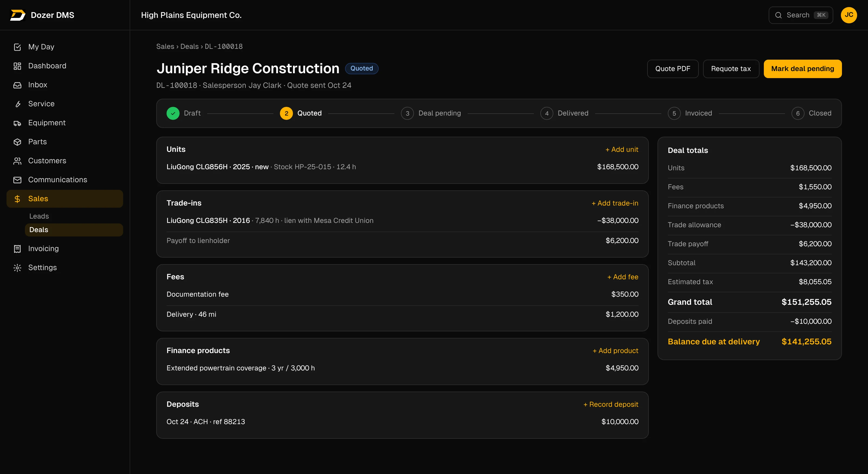Click the green Draft checkmark step
The image size is (868, 474).
tap(173, 113)
